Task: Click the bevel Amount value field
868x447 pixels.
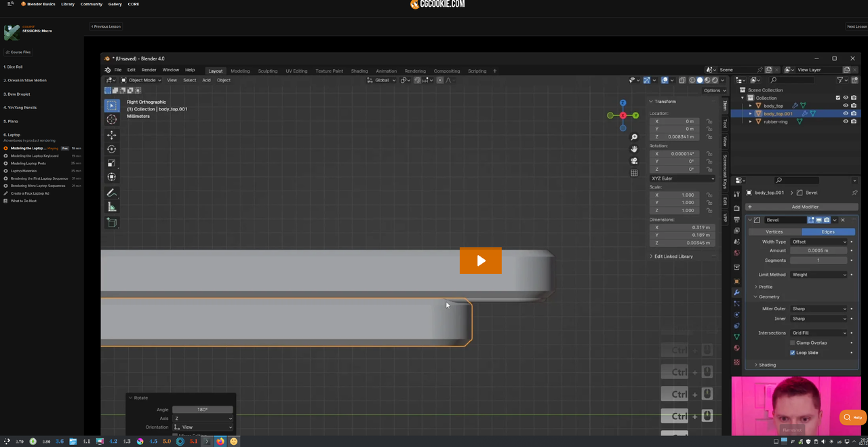Action: coord(818,250)
